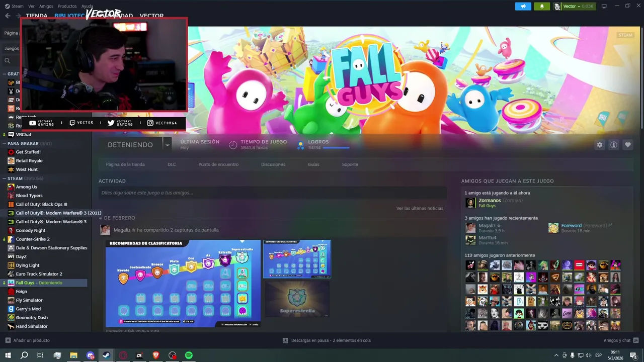
Task: Add Fall Guys to favorites heart
Action: coord(628,145)
